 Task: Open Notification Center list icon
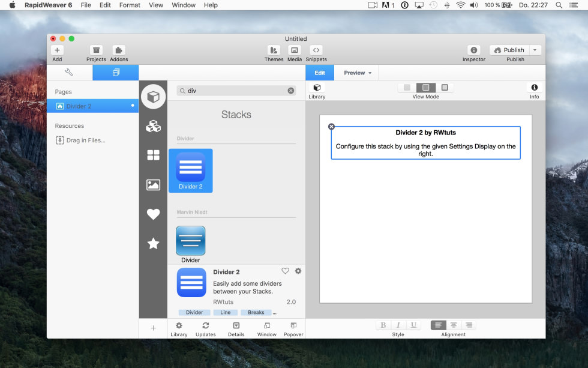(574, 5)
